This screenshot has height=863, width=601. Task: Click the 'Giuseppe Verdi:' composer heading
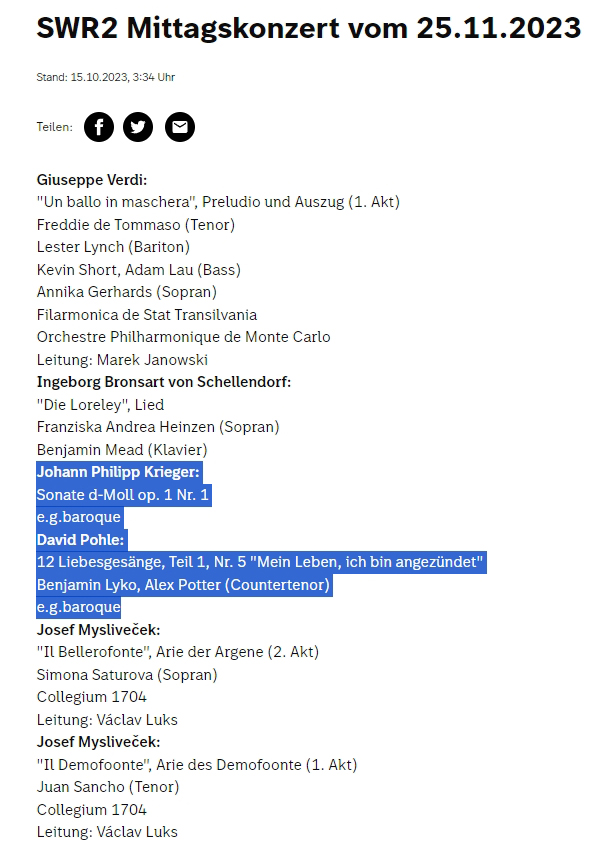(92, 180)
